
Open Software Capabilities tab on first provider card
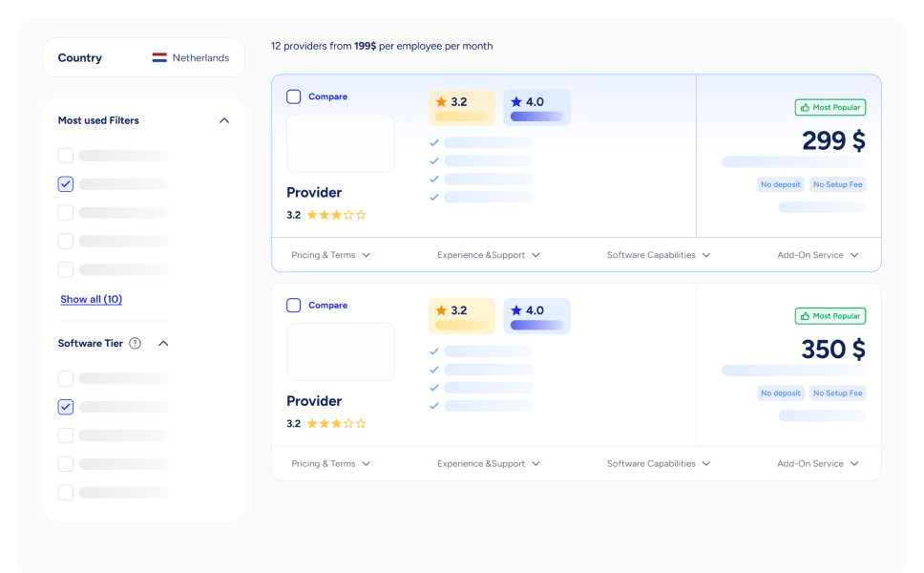coord(658,256)
